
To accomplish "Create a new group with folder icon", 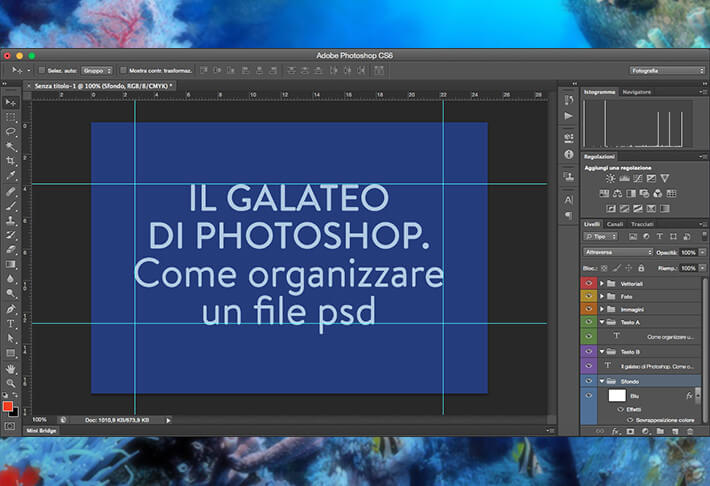I will point(660,432).
